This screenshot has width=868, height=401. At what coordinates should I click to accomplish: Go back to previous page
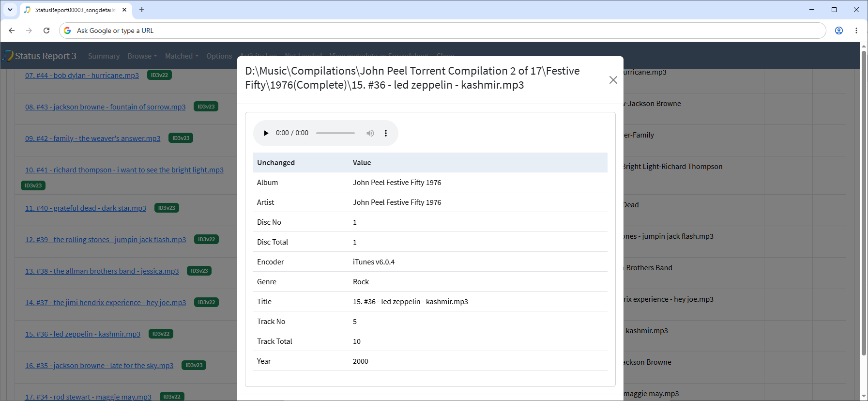click(12, 31)
